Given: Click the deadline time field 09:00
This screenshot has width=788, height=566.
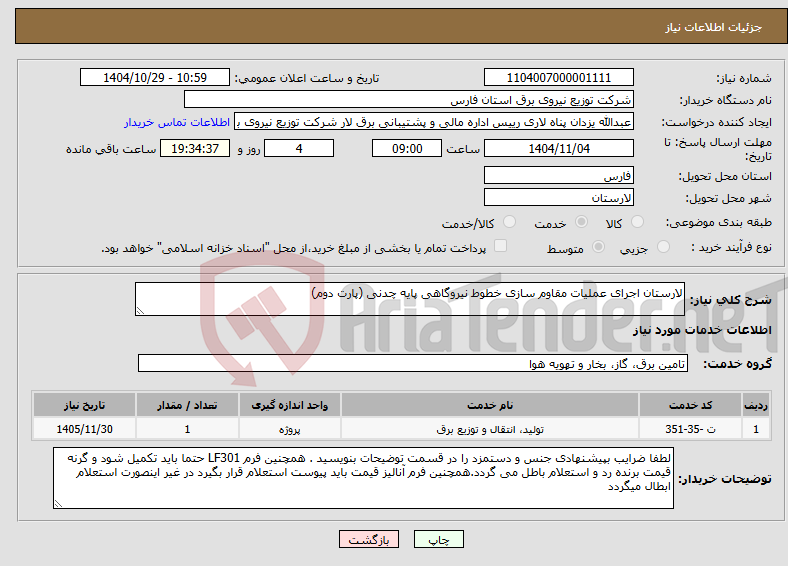Looking at the screenshot, I should point(407,148).
